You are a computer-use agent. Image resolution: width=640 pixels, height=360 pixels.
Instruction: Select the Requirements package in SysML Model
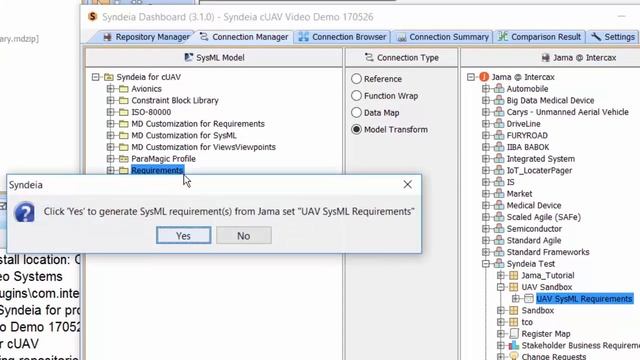[x=157, y=170]
